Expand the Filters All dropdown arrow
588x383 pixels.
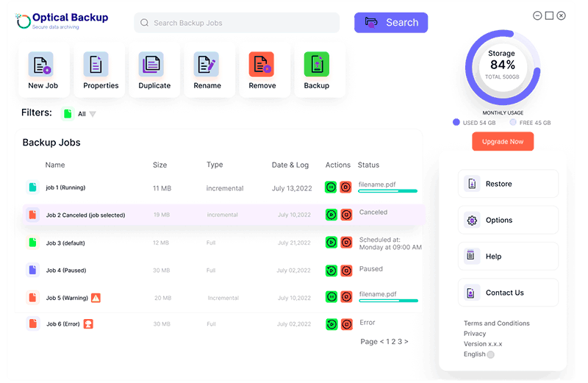pos(93,114)
